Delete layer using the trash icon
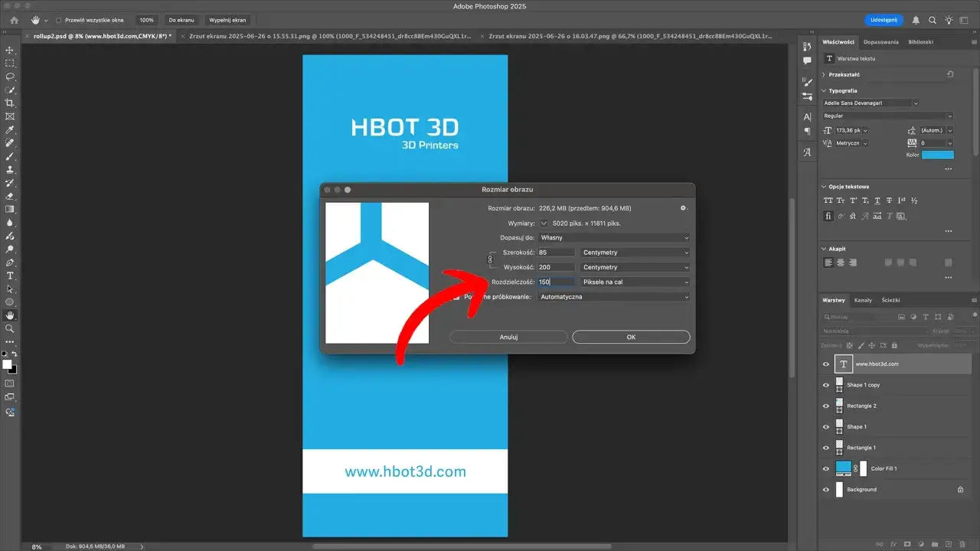Viewport: 980px width, 551px height. tap(962, 543)
